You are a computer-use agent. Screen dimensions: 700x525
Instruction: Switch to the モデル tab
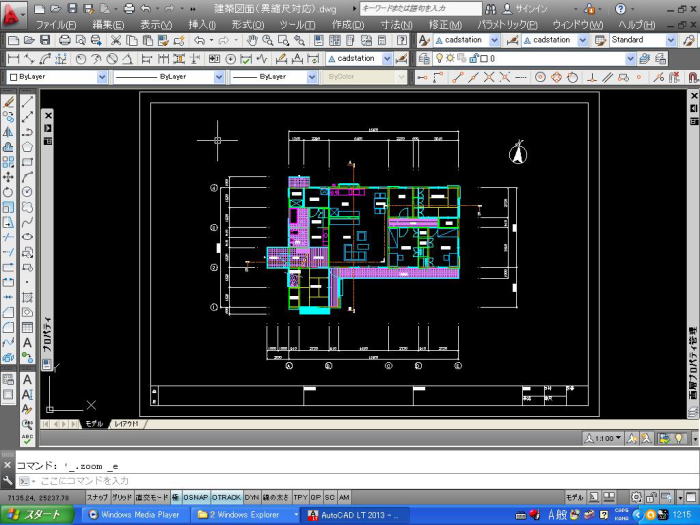pyautogui.click(x=94, y=424)
